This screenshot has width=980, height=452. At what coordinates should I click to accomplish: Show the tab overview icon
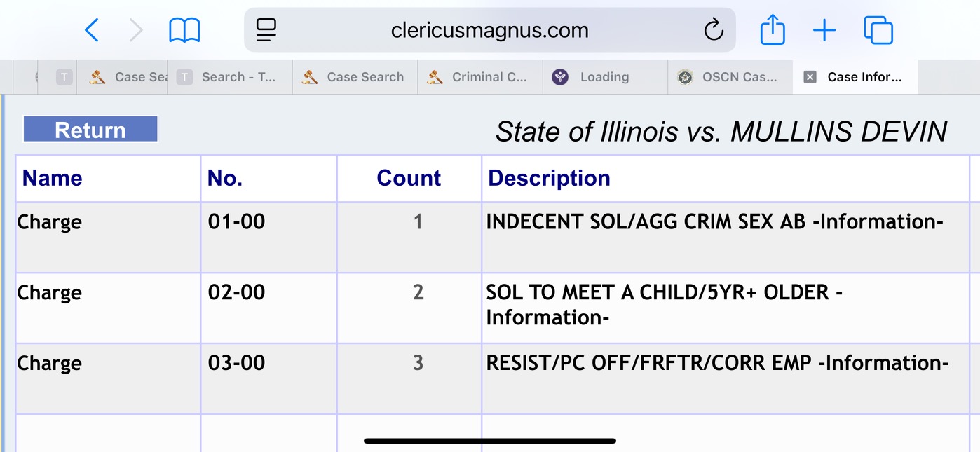pos(878,30)
